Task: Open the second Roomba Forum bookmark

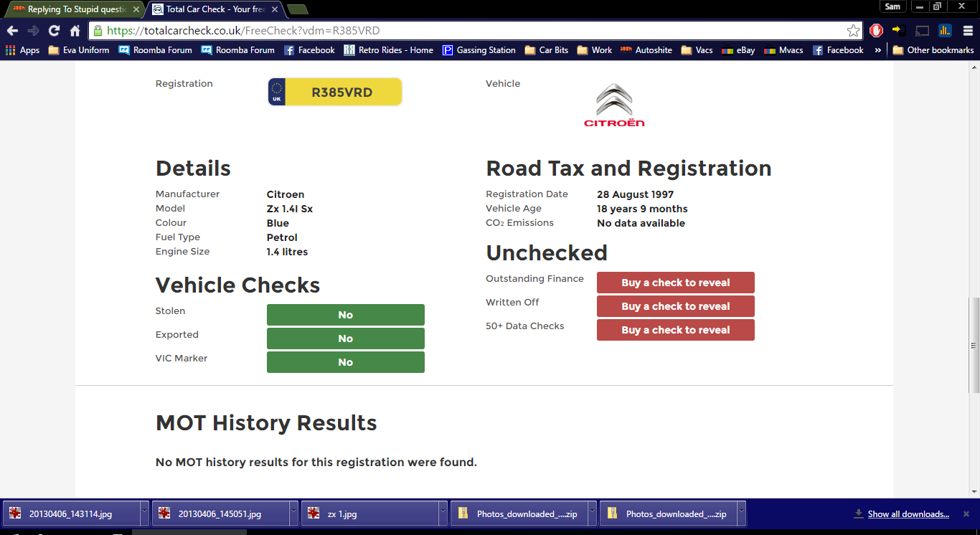Action: pos(238,50)
